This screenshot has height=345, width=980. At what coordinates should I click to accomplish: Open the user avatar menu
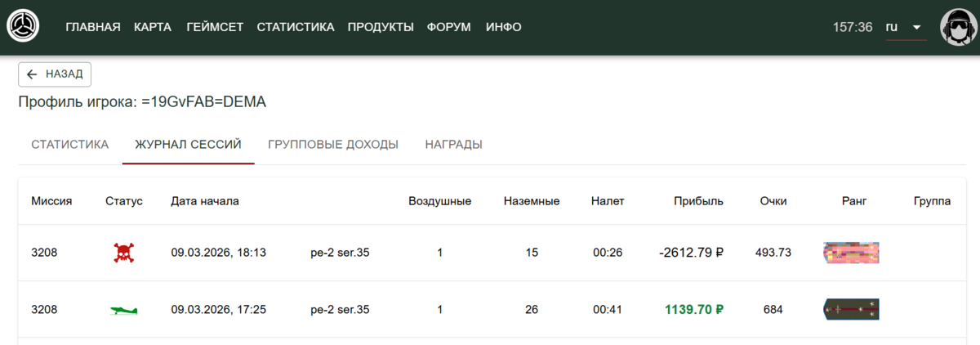coord(960,27)
